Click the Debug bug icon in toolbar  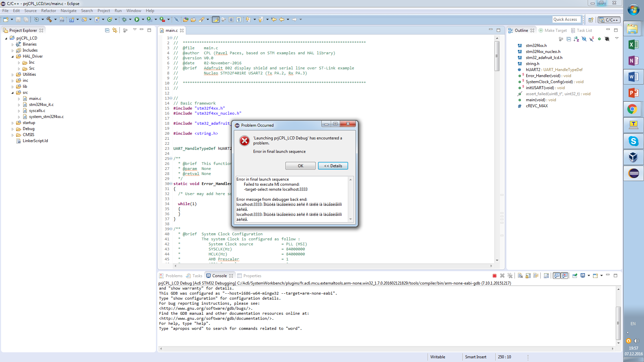[124, 19]
